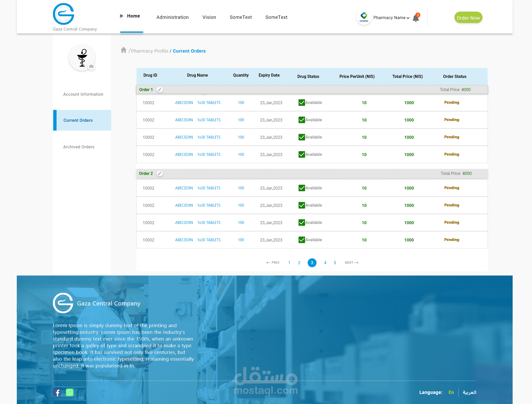The height and width of the screenshot is (404, 532).
Task: Select page 4 in pagination
Action: coord(325,263)
